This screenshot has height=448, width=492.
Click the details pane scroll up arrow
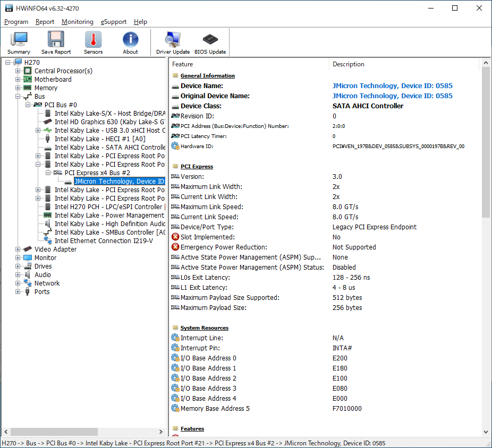coord(486,63)
